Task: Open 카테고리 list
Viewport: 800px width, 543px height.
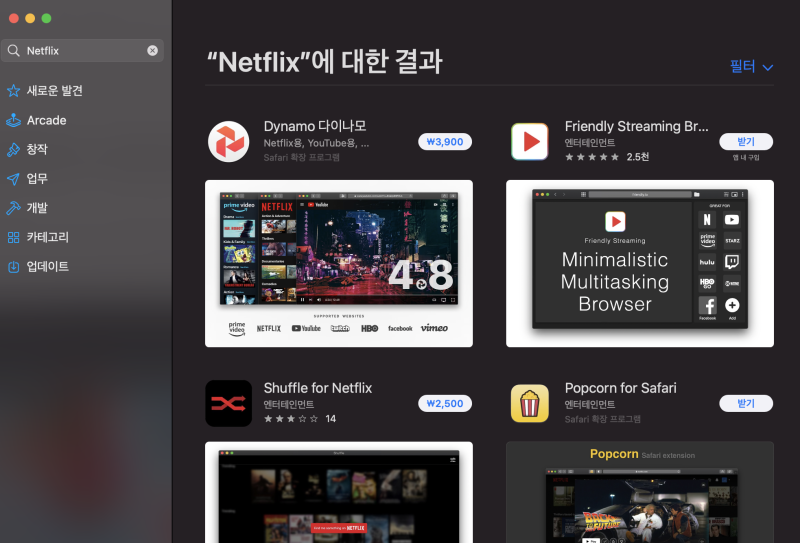Action: click(x=47, y=237)
